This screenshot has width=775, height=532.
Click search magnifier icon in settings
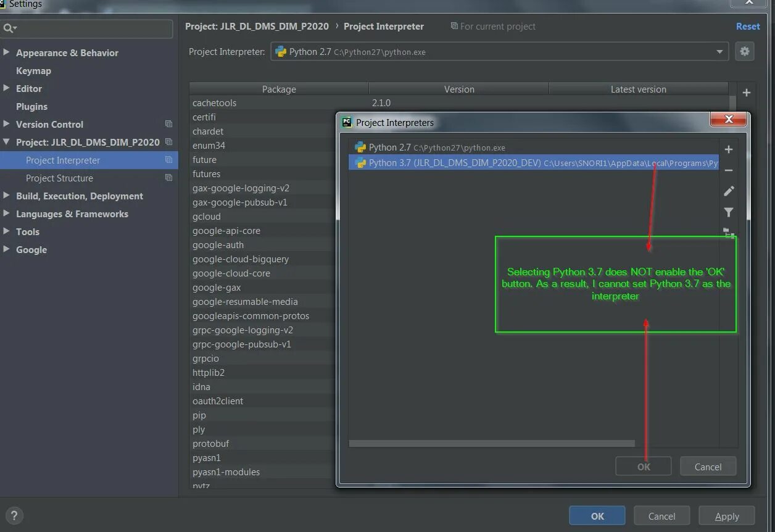coord(9,28)
